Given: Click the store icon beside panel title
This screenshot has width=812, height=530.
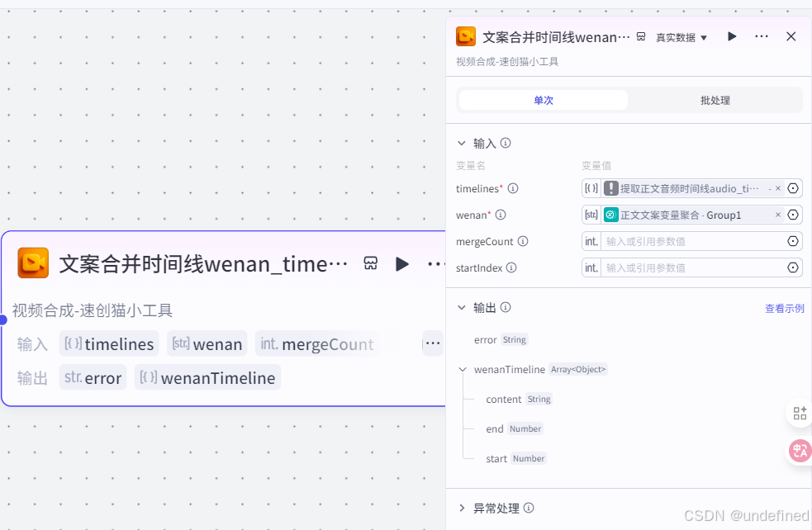Looking at the screenshot, I should pyautogui.click(x=641, y=37).
